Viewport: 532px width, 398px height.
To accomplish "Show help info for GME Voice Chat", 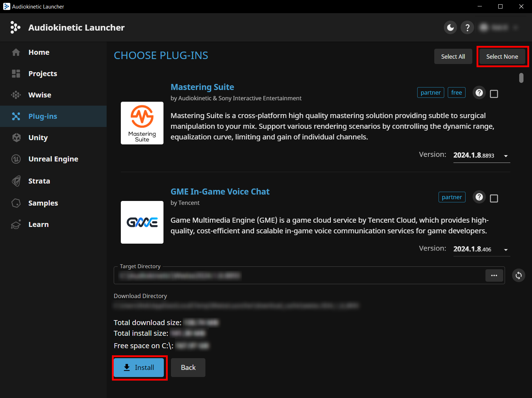I will point(479,197).
